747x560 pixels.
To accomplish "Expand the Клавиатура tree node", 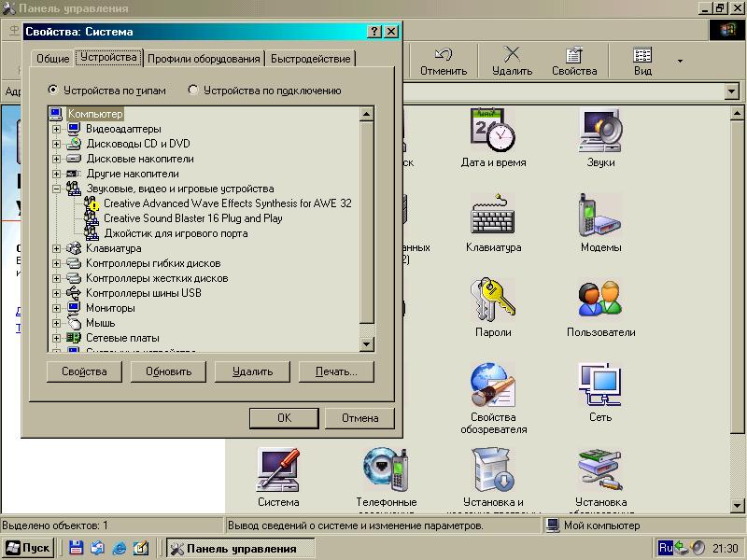I will pyautogui.click(x=56, y=248).
